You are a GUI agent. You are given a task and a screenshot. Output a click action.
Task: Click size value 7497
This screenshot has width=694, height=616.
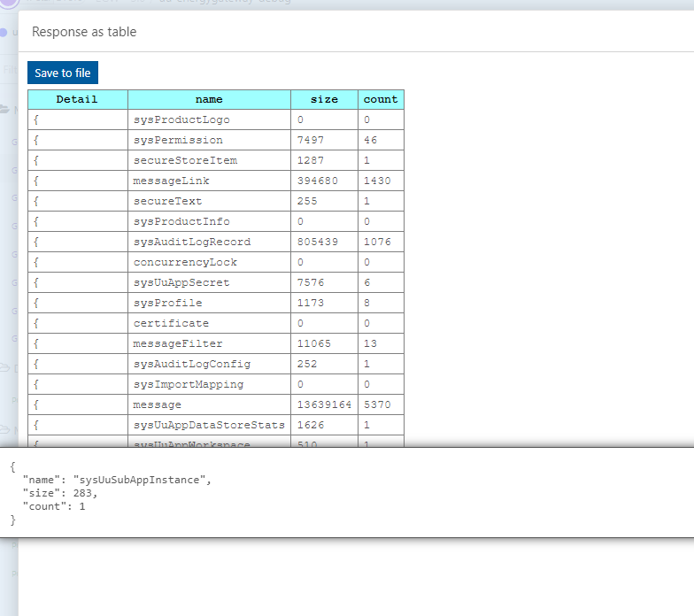(x=310, y=140)
